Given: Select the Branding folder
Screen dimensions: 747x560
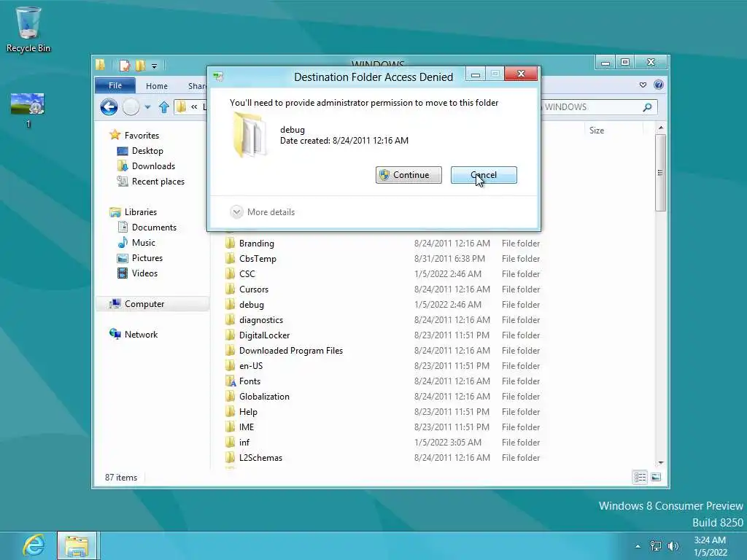Looking at the screenshot, I should pyautogui.click(x=256, y=244).
